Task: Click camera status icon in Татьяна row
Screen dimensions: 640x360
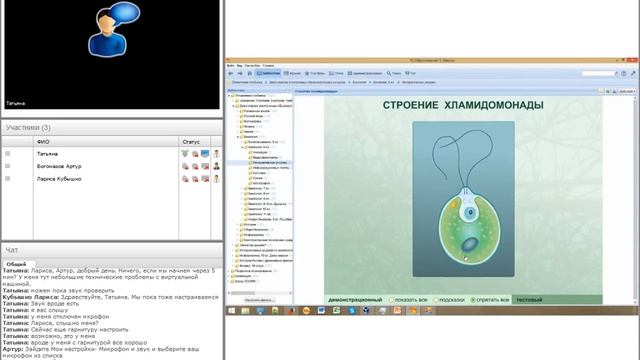Action: (195, 154)
